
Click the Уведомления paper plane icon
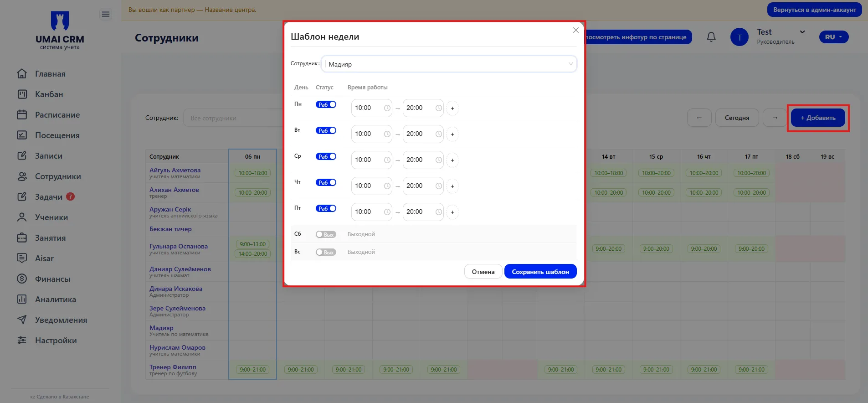tap(22, 320)
